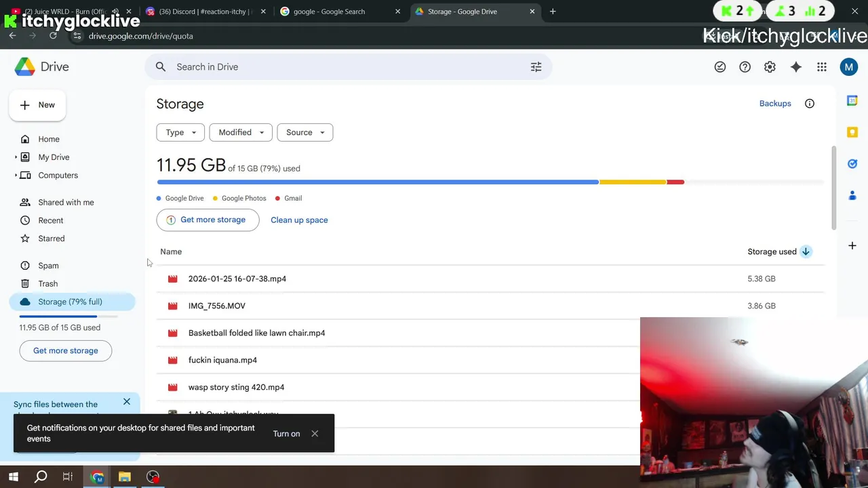Open File Explorer from the taskbar
The image size is (868, 488).
pos(125,476)
